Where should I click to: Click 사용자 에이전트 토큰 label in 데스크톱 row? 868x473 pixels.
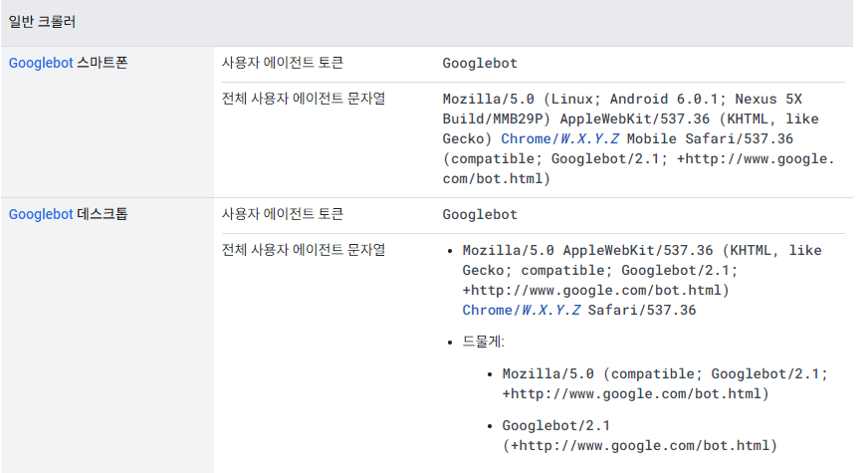283,213
